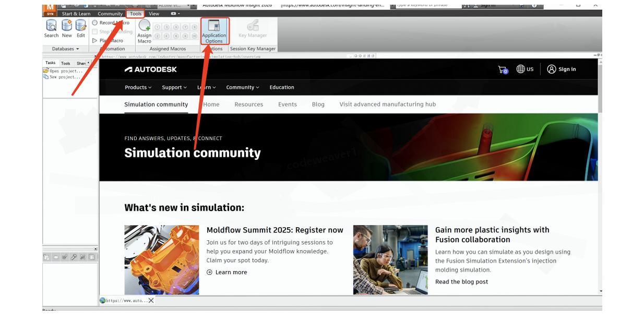This screenshot has width=644, height=316.
Task: Select the Shared panel tab
Action: point(81,63)
